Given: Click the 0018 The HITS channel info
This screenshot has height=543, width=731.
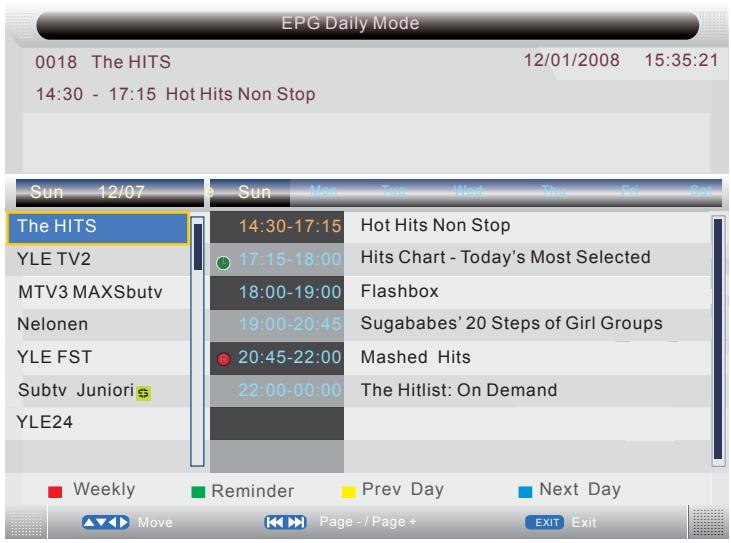Looking at the screenshot, I should click(103, 62).
